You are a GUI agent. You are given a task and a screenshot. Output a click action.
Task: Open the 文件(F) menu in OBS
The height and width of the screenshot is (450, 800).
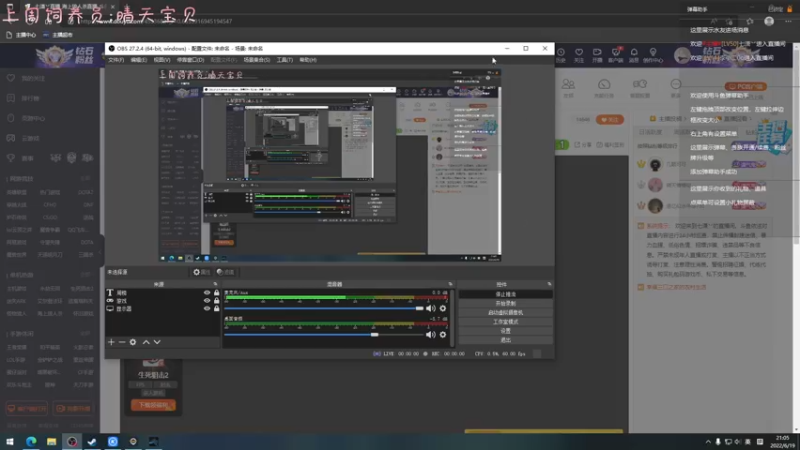click(116, 60)
